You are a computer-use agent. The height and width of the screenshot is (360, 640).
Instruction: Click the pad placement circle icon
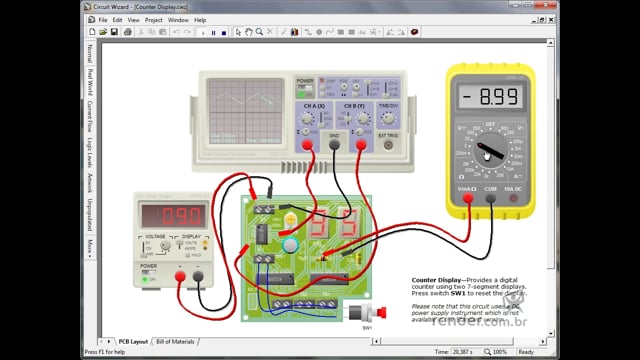pyautogui.click(x=319, y=32)
